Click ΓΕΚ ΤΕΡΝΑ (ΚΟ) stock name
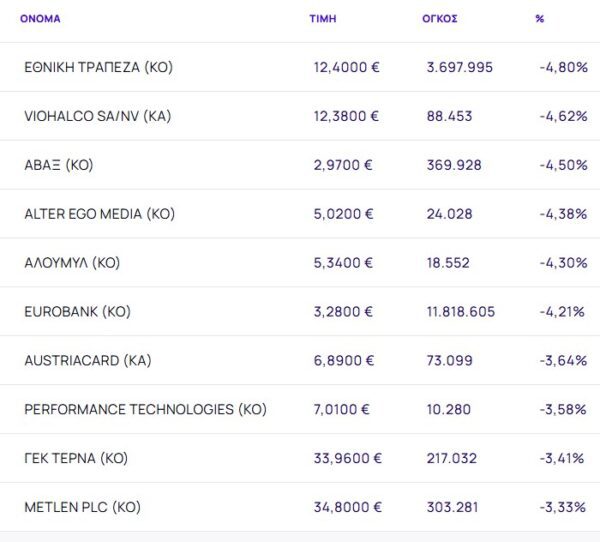 [x=76, y=459]
